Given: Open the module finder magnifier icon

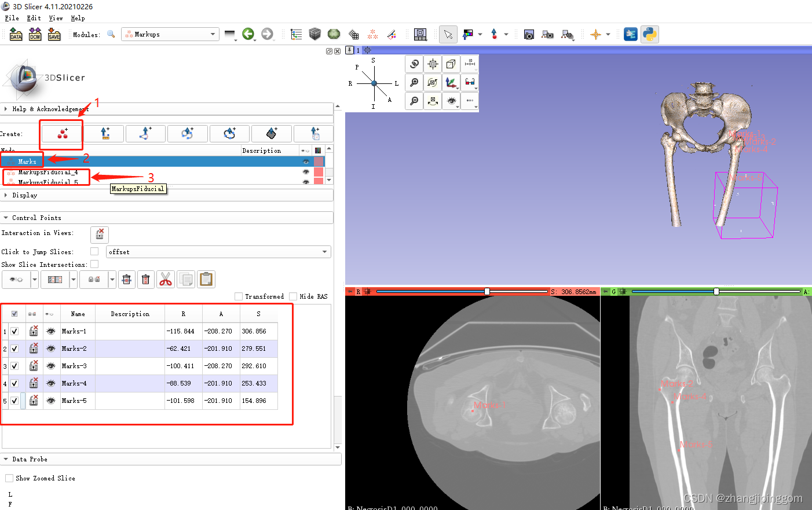Looking at the screenshot, I should 111,34.
